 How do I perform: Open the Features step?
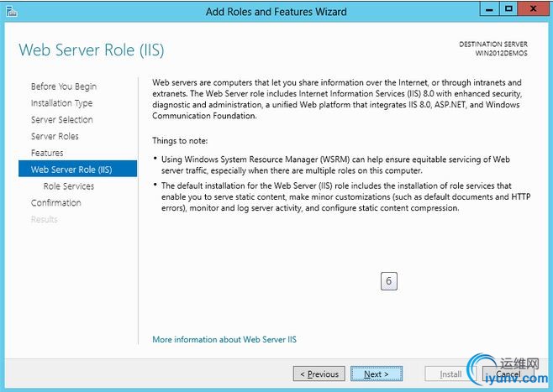pyautogui.click(x=47, y=153)
